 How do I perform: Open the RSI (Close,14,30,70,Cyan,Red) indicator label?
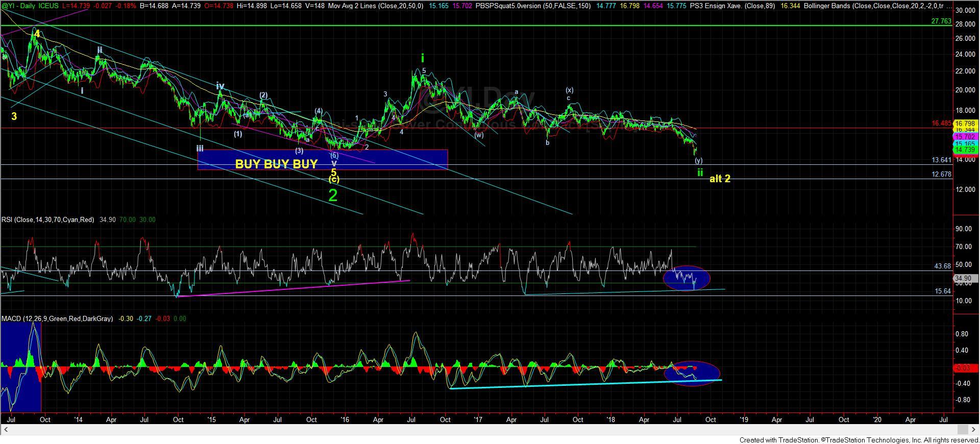(x=48, y=220)
